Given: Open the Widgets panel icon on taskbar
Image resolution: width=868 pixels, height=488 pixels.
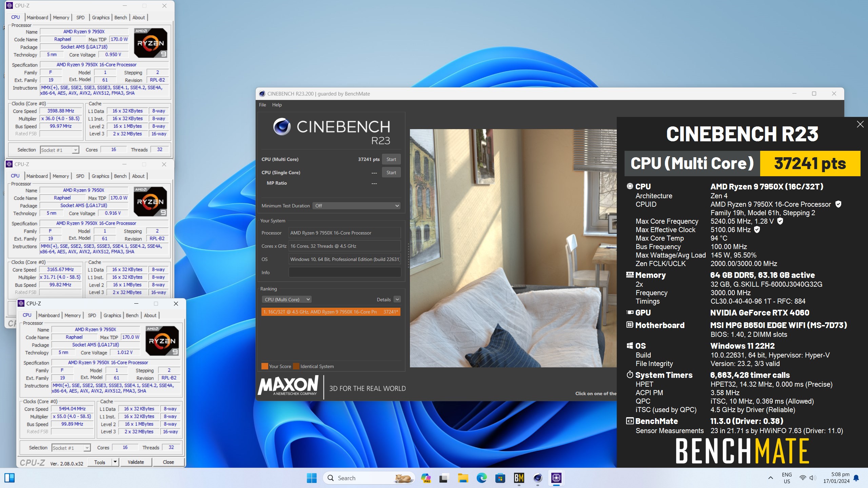Looking at the screenshot, I should pyautogui.click(x=9, y=478).
